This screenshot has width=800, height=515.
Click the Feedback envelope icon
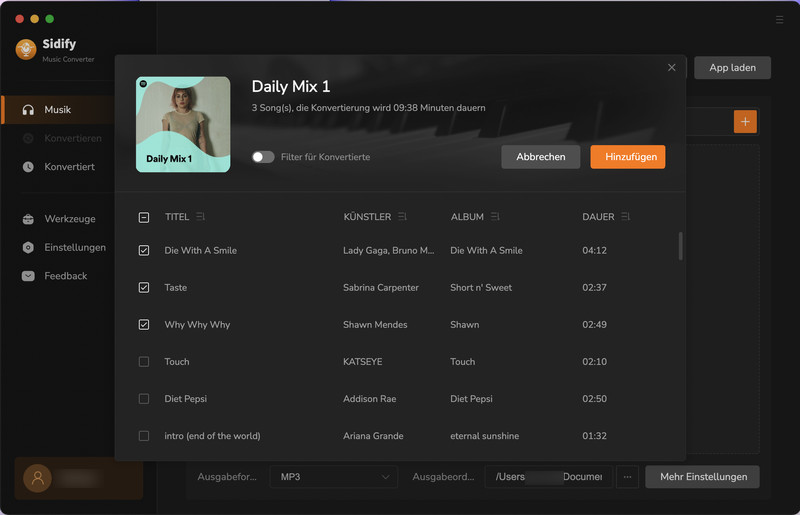click(29, 276)
